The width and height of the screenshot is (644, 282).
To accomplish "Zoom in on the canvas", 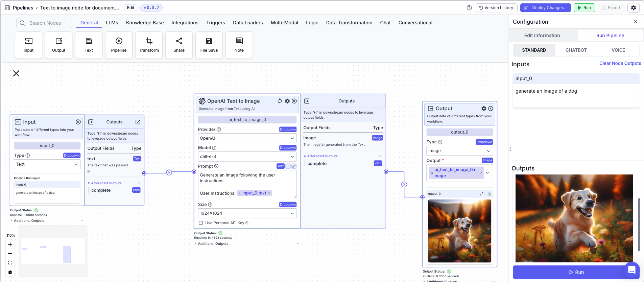I will click(x=10, y=244).
